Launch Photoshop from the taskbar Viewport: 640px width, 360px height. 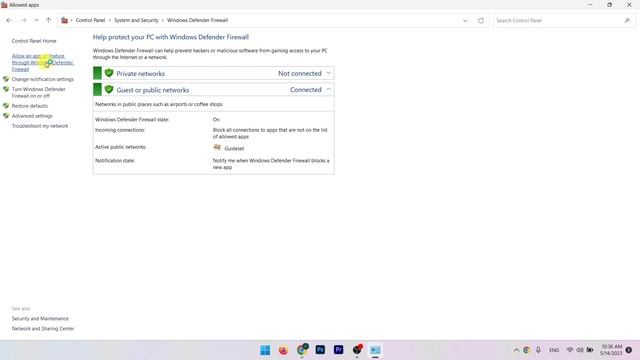point(320,350)
